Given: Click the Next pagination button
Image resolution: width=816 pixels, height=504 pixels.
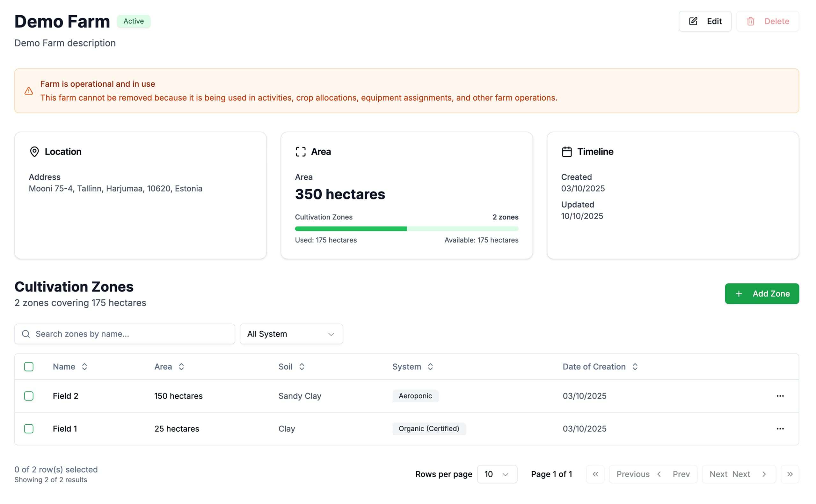Looking at the screenshot, I should click(x=739, y=474).
